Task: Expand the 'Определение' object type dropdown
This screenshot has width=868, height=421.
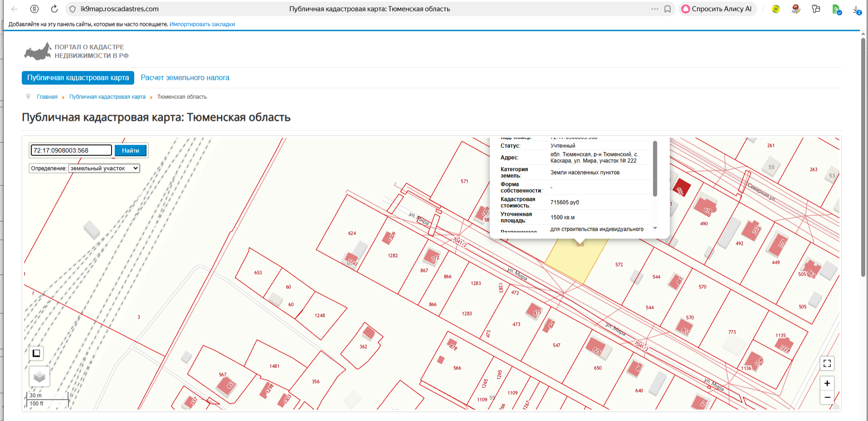Action: [104, 169]
